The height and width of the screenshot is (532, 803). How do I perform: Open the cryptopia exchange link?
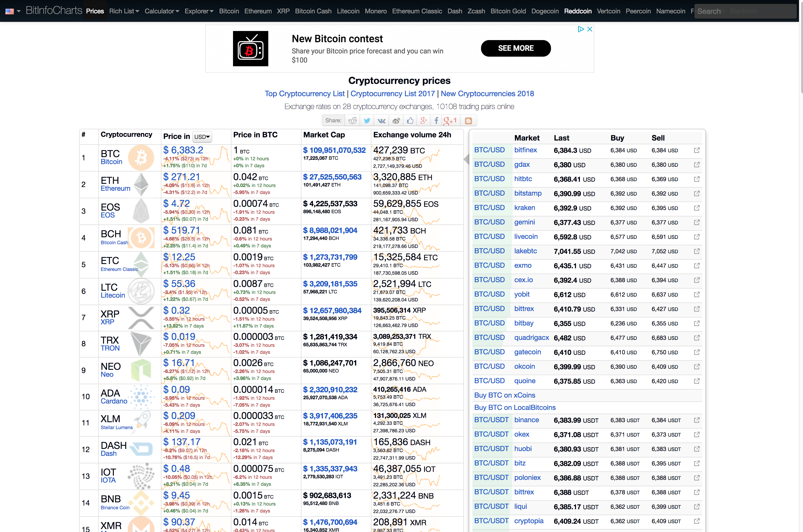[529, 521]
